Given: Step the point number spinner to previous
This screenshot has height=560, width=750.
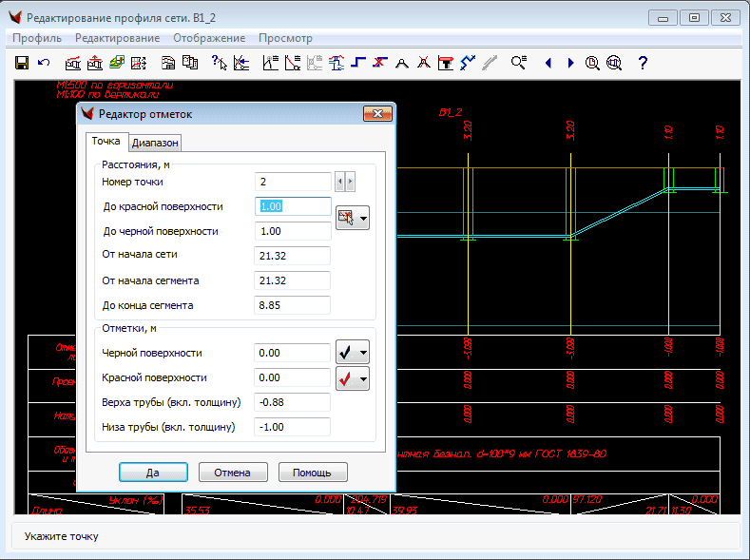Looking at the screenshot, I should point(340,181).
